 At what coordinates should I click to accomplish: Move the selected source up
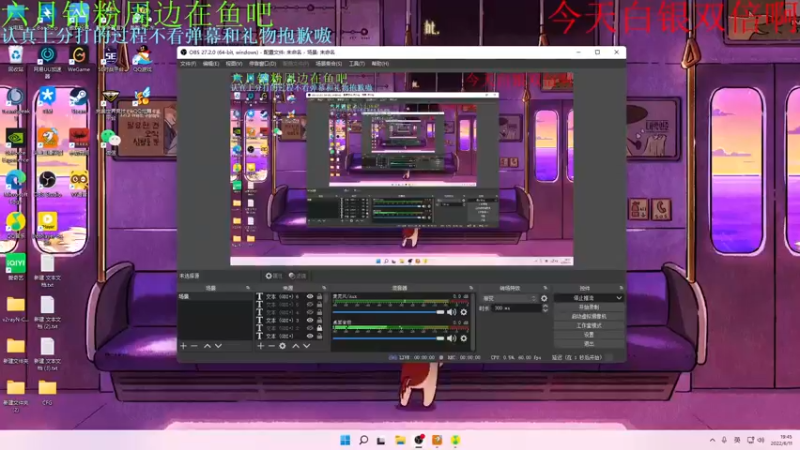coord(295,346)
